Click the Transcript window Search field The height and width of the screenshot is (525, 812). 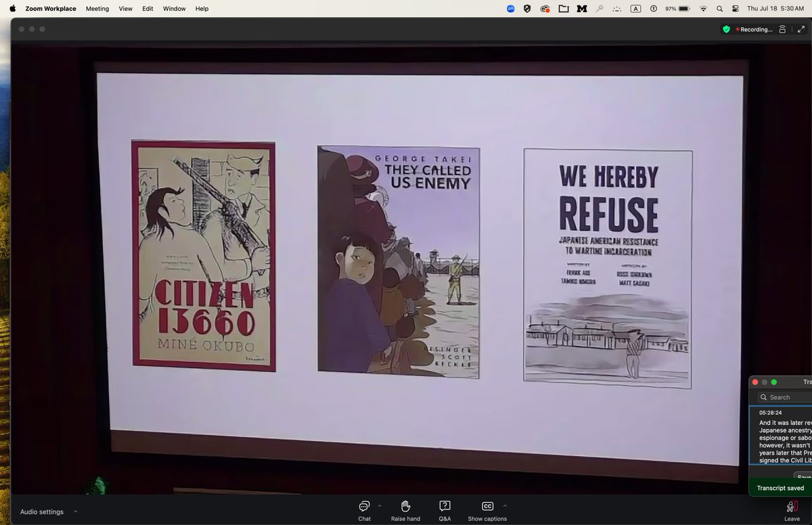click(x=784, y=397)
